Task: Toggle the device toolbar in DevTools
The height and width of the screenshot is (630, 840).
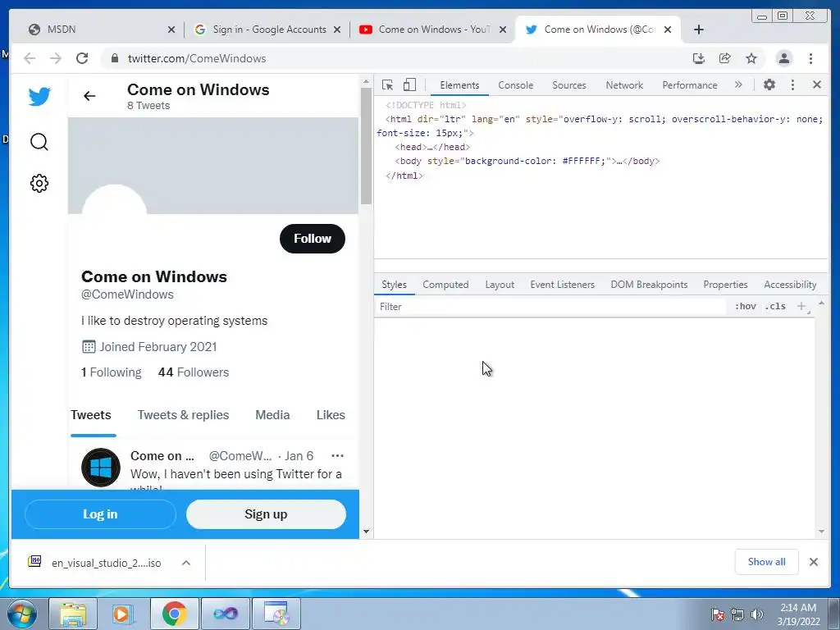Action: pos(409,84)
